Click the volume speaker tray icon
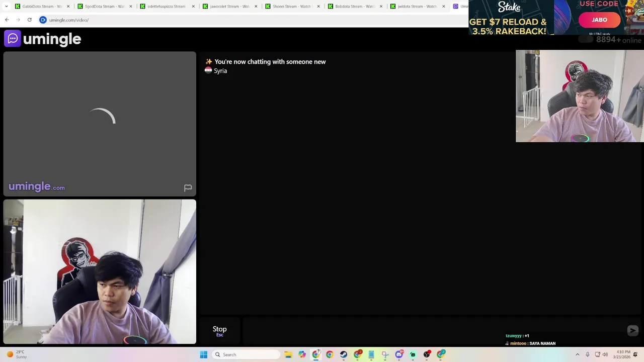Viewport: 644px width, 362px height. (605, 354)
